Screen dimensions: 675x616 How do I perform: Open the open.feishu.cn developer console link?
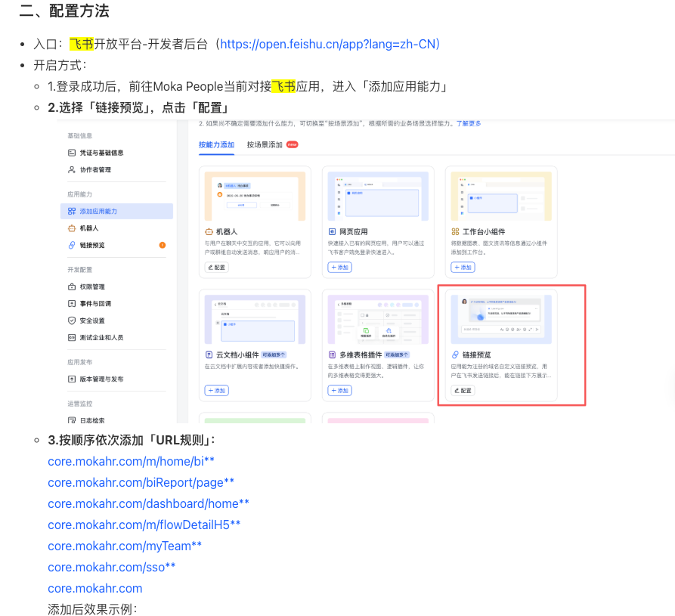pyautogui.click(x=330, y=45)
